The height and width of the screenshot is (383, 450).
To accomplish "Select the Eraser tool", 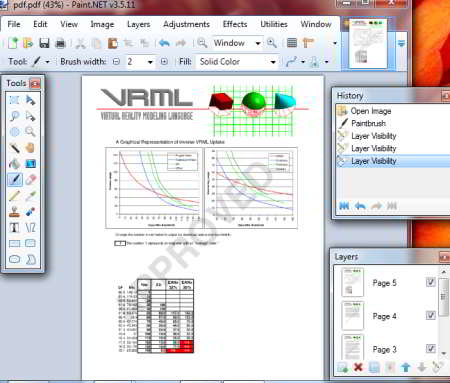I will point(30,180).
